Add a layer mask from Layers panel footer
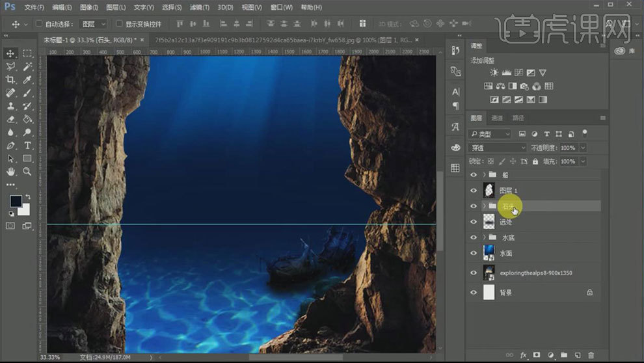644x363 pixels. pyautogui.click(x=537, y=355)
